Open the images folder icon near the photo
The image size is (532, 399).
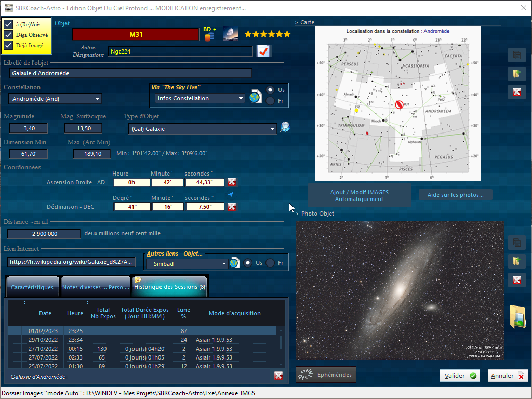tap(518, 316)
